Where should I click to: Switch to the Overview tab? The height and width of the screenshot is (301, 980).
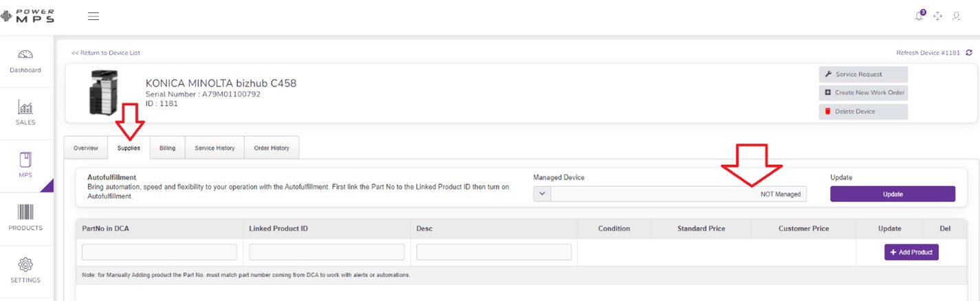tap(86, 148)
